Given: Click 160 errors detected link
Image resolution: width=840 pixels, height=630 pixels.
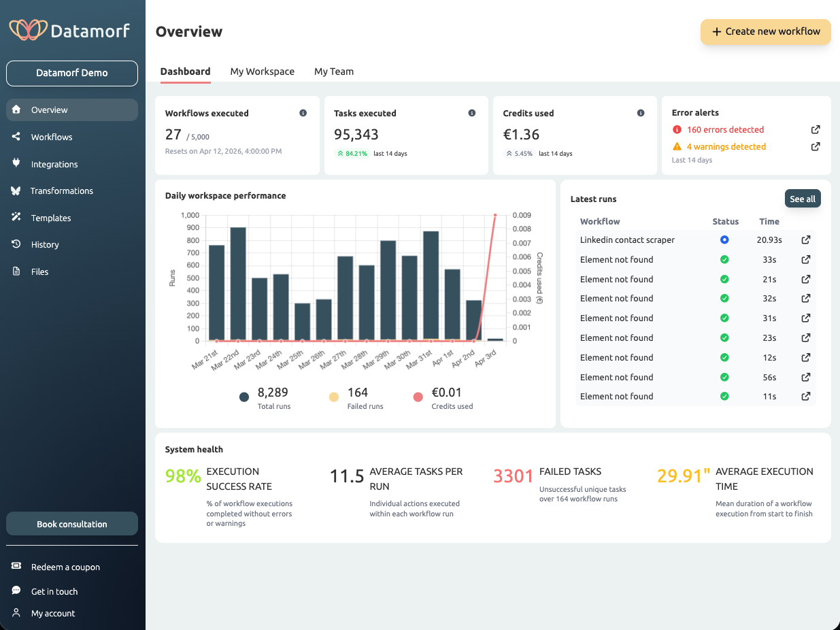Looking at the screenshot, I should [725, 129].
